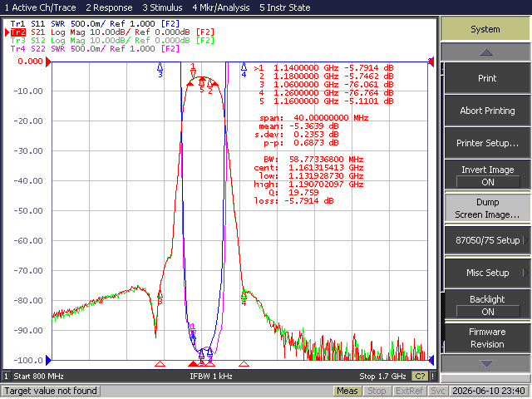Click Abort Printing softkey

487,111
